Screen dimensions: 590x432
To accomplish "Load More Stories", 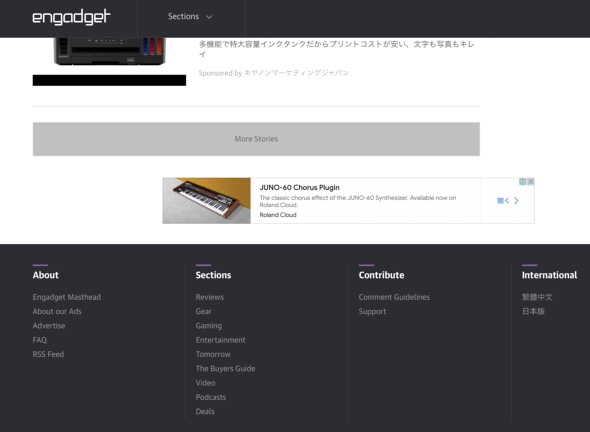I will [256, 139].
